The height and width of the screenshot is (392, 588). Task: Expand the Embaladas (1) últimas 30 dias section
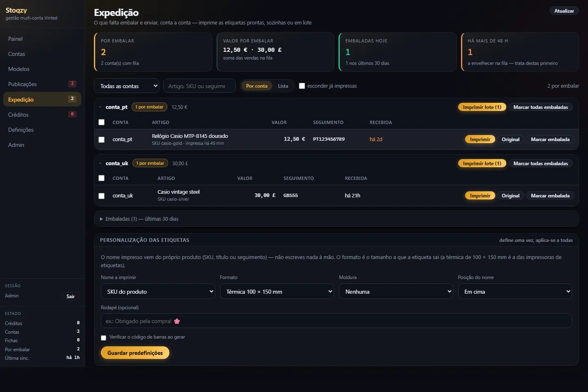[336, 219]
